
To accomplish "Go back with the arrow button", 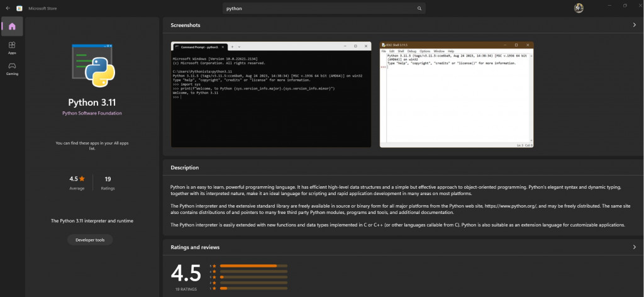I will pyautogui.click(x=8, y=8).
